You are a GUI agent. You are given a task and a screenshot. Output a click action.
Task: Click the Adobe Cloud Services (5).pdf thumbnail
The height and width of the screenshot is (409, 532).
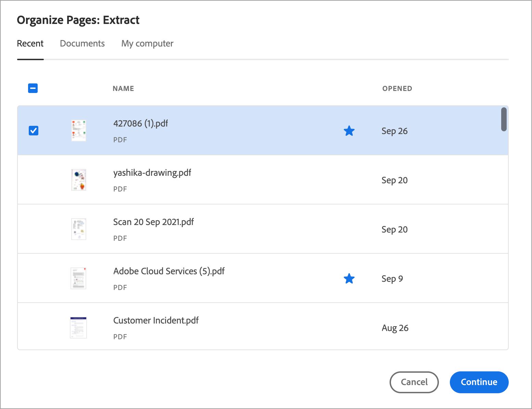78,278
